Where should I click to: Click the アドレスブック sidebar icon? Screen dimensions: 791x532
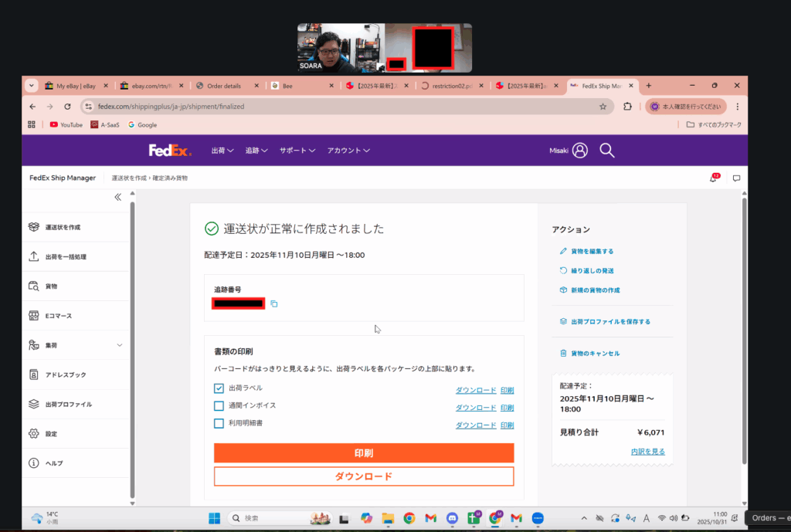(x=33, y=374)
